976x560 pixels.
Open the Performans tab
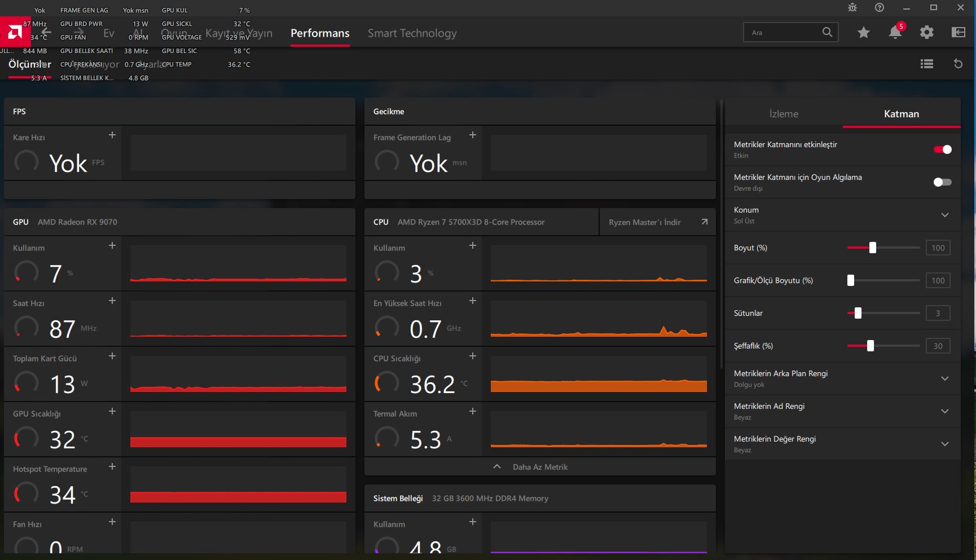coord(320,33)
